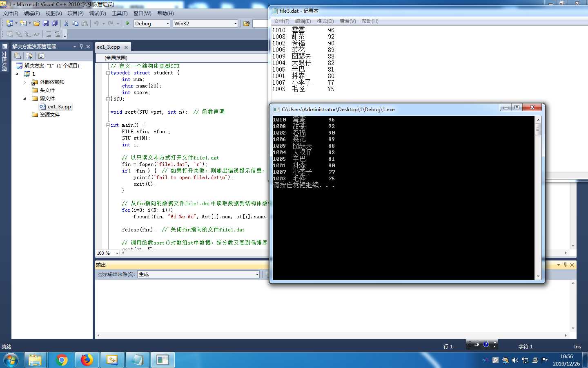Click the Find in Files icon beside Win32
Screen dimensions: 588x368
tap(246, 24)
